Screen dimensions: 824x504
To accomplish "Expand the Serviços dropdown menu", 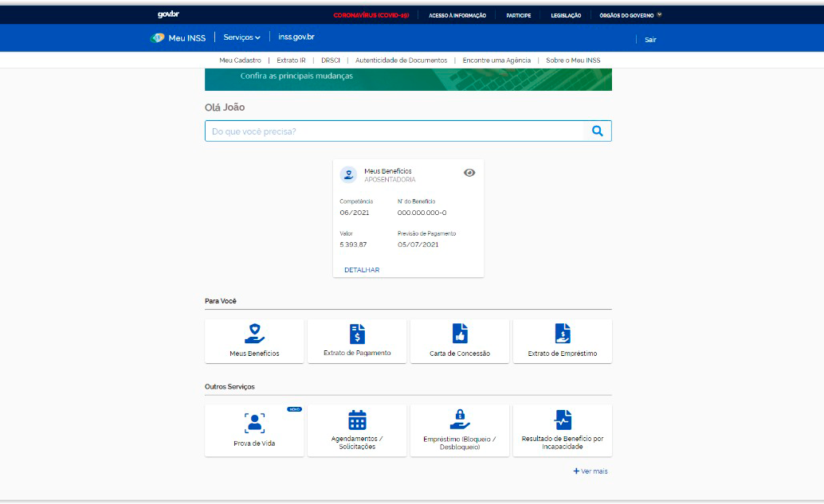I will pyautogui.click(x=241, y=37).
